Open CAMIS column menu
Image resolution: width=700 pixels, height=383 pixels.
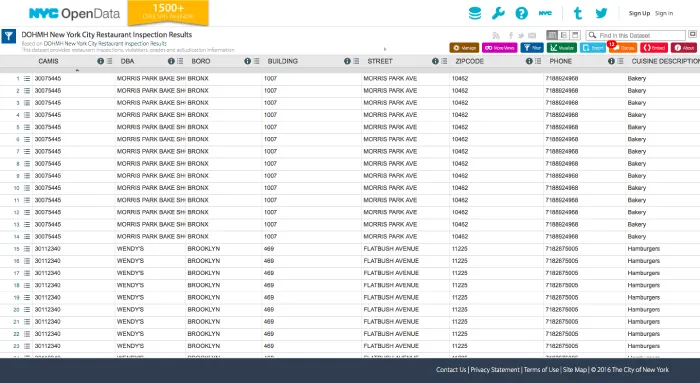pyautogui.click(x=109, y=61)
